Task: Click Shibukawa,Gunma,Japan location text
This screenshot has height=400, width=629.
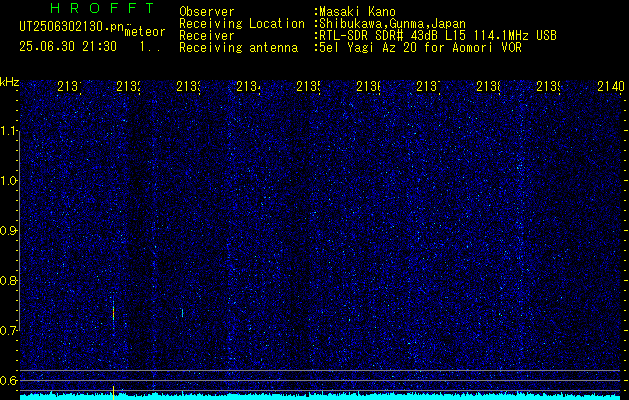Action: tap(392, 24)
